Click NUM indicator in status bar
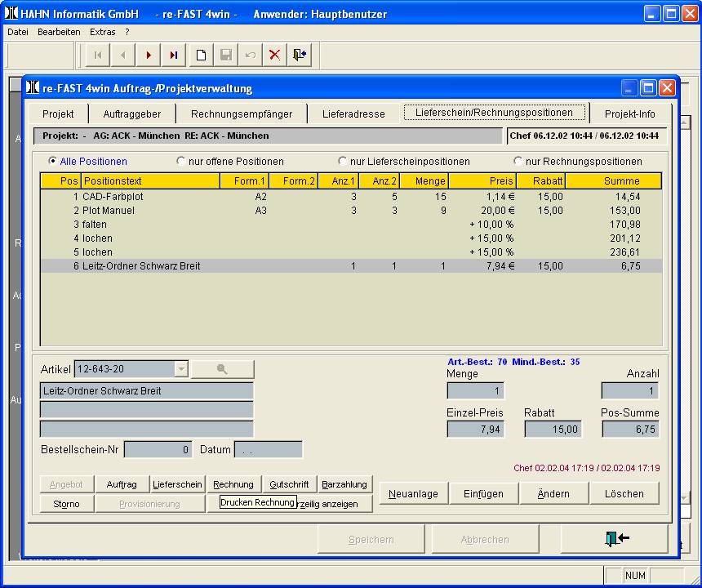This screenshot has width=702, height=588. click(x=635, y=575)
